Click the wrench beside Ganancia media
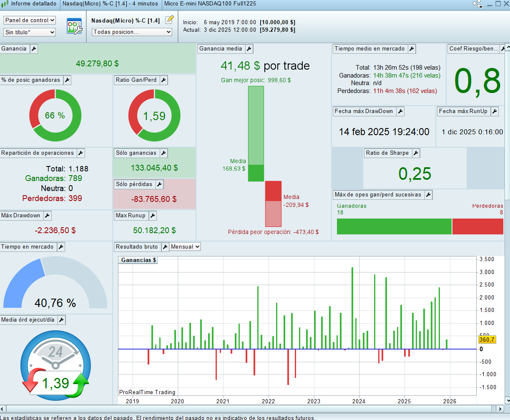The width and height of the screenshot is (510, 420). pos(249,49)
